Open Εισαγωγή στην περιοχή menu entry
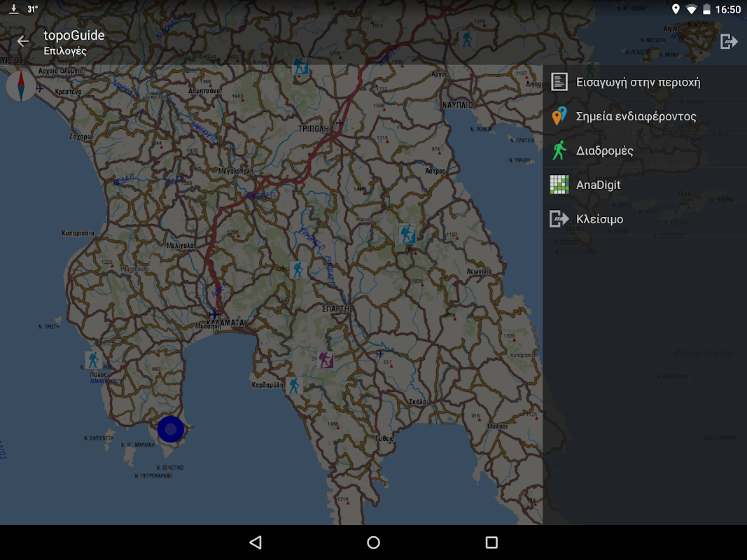 645,82
